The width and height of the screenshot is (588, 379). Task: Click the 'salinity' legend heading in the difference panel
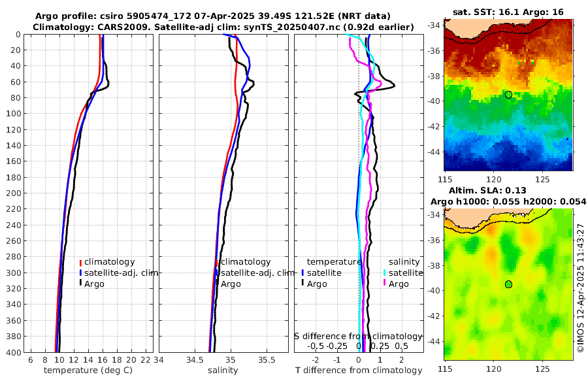(x=404, y=262)
